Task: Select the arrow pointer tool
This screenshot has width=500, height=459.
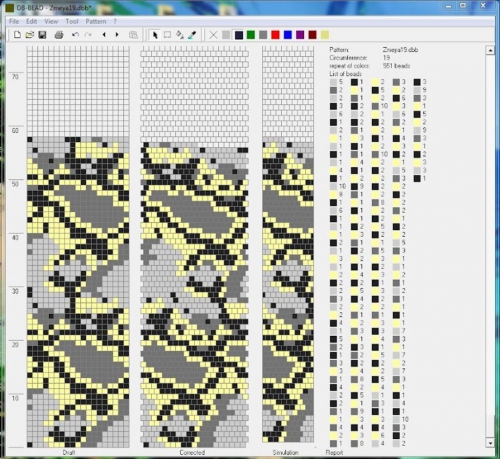Action: click(155, 35)
